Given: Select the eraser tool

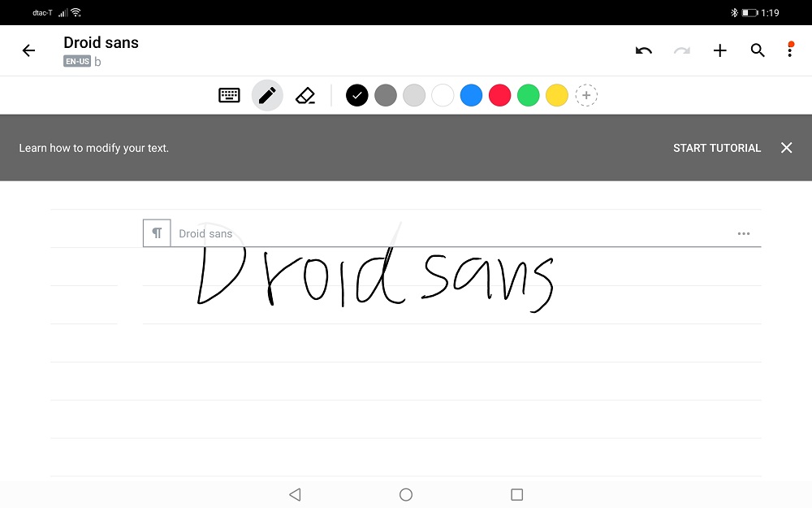Looking at the screenshot, I should [x=305, y=95].
